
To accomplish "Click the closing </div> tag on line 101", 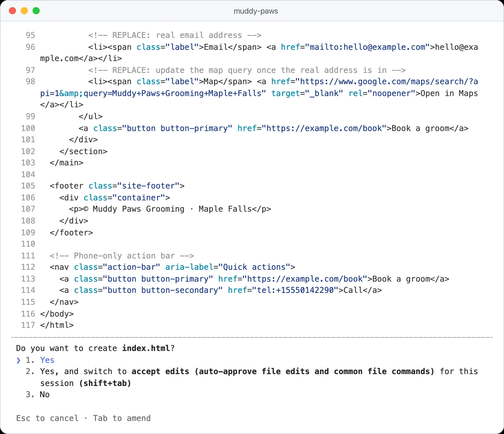I will coord(84,140).
